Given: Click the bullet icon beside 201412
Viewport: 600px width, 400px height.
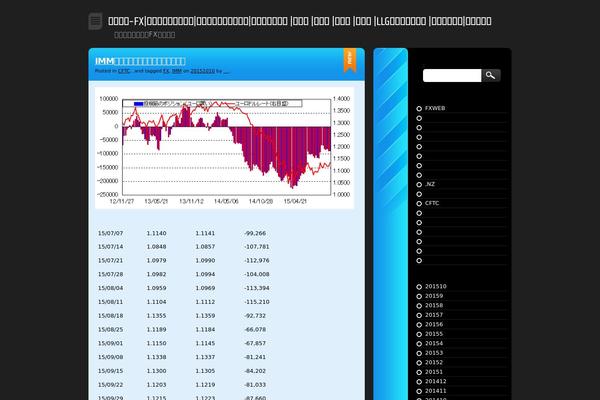Looking at the screenshot, I should [419, 382].
